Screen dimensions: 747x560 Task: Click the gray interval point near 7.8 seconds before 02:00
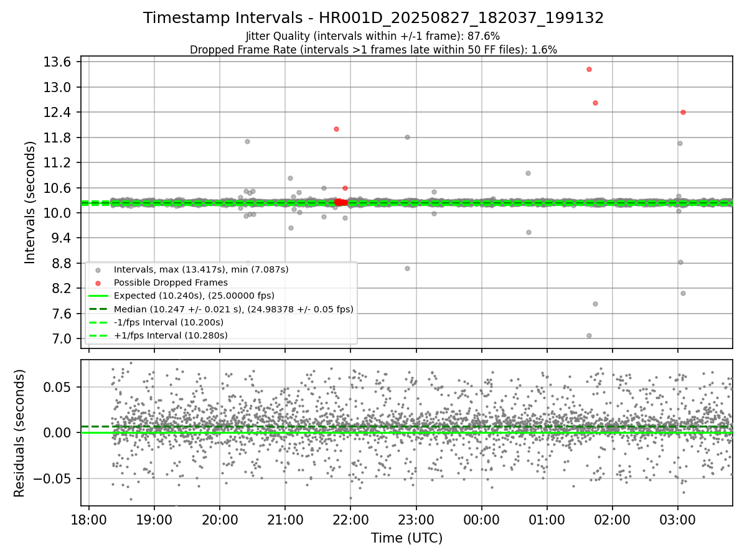coord(595,304)
